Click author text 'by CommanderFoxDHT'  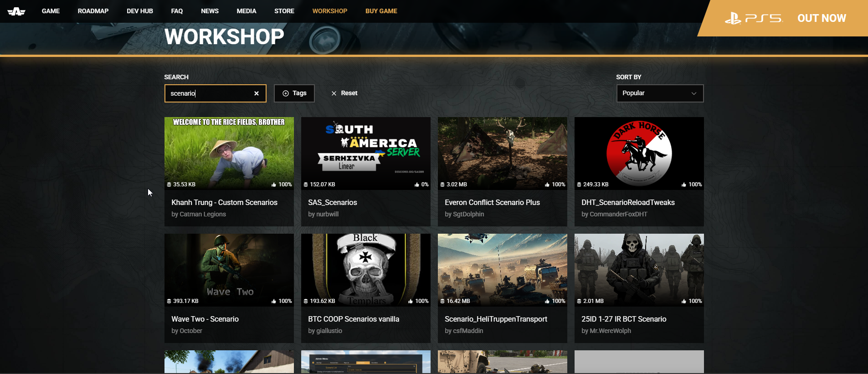point(614,215)
